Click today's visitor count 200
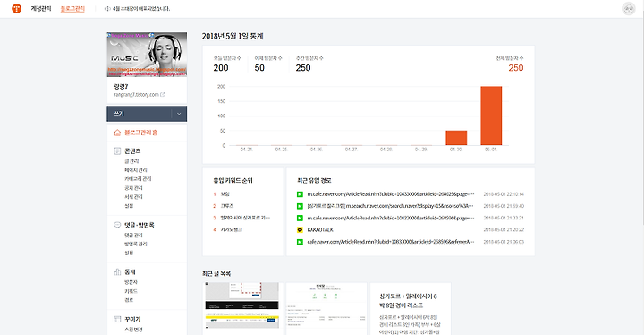This screenshot has width=644, height=335. pyautogui.click(x=221, y=68)
